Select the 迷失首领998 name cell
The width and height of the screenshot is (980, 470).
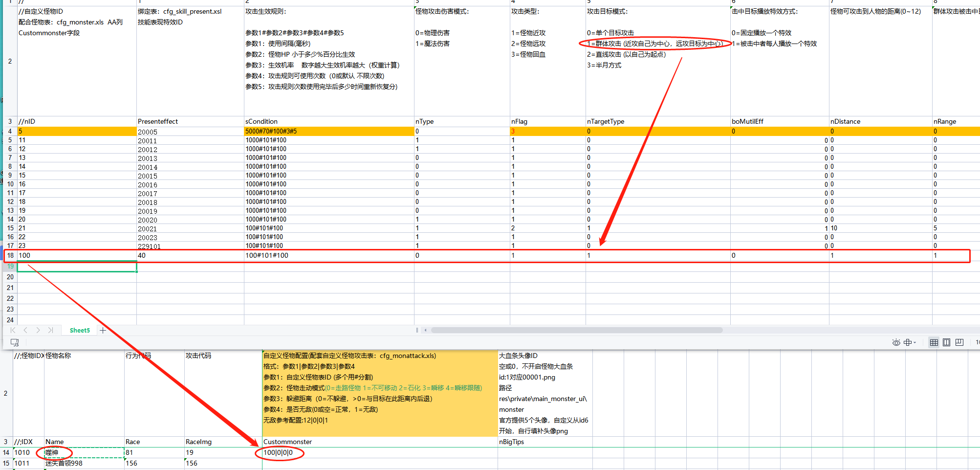point(84,463)
